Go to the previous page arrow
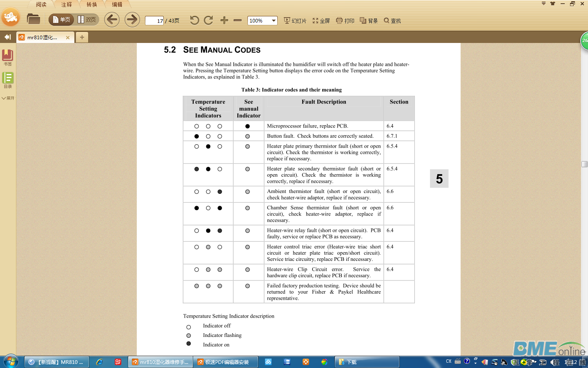588x368 pixels. tap(111, 20)
